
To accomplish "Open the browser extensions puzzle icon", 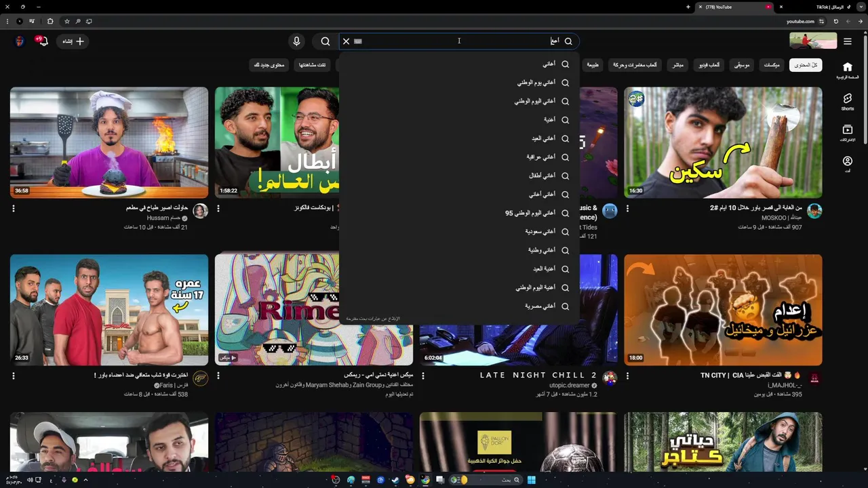I will [50, 21].
